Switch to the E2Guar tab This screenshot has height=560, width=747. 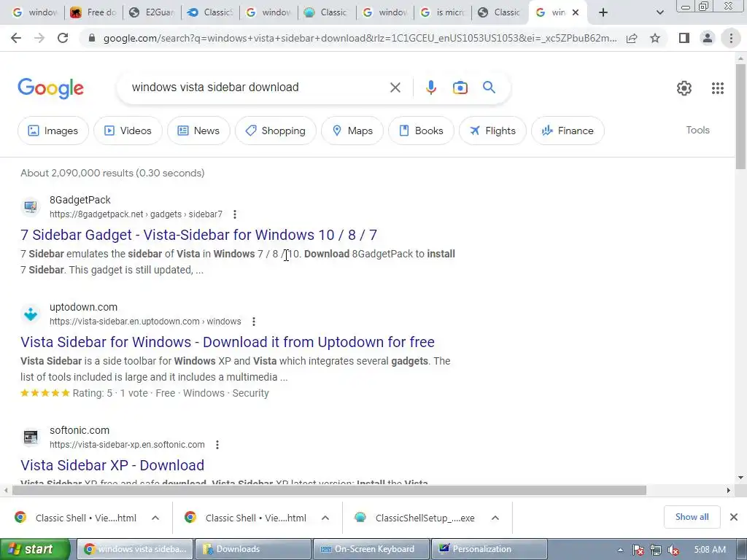[x=152, y=12]
